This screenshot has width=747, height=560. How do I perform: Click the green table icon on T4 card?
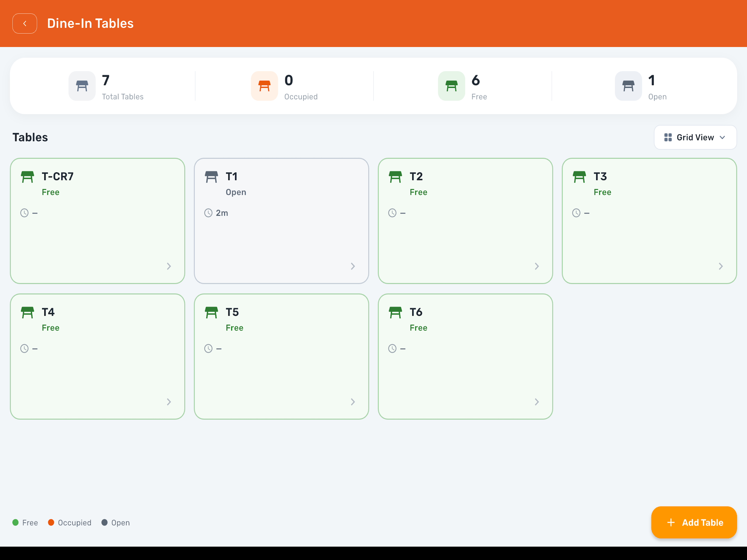[27, 312]
